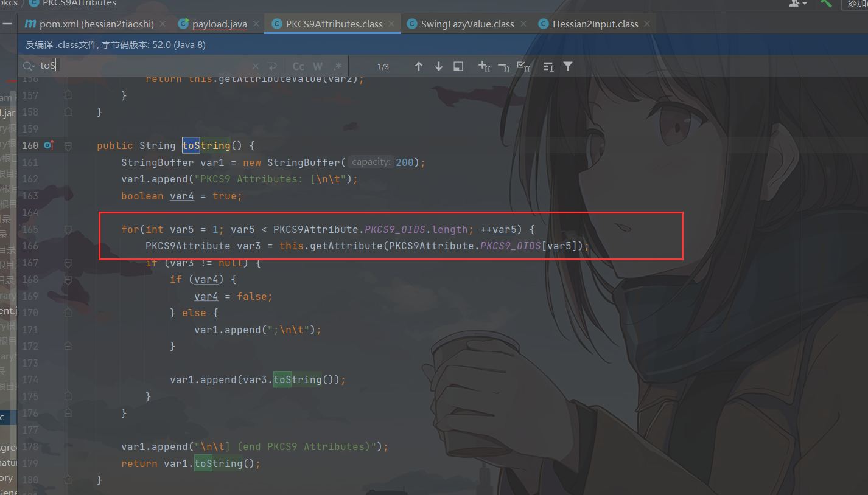Hide the side panel with the minus icon
Viewport: 868px width, 495px height.
(x=7, y=24)
